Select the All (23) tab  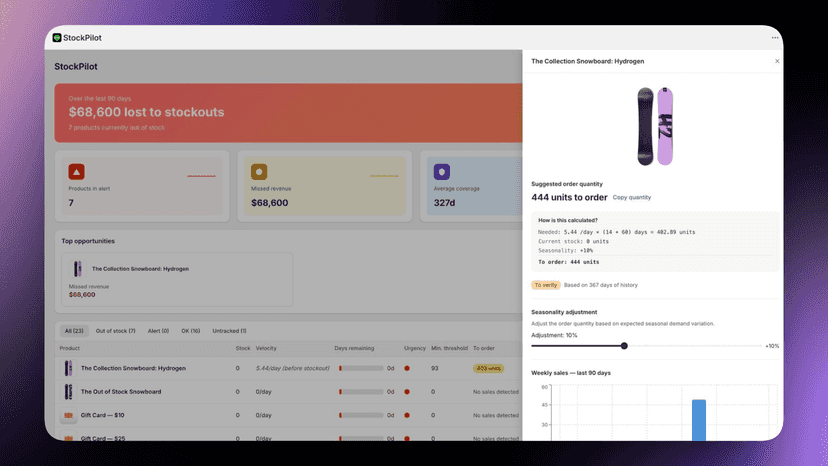[74, 331]
